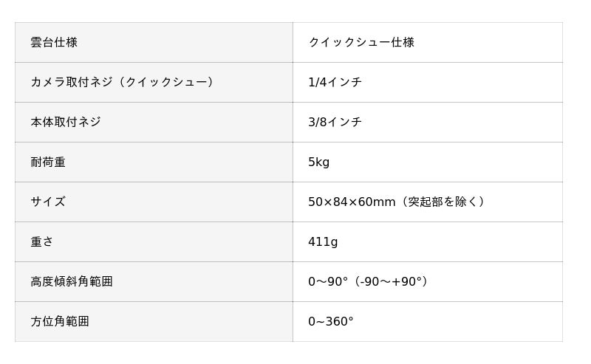Click the word インチ in 3/8 row
This screenshot has height=364, width=591.
tap(345, 122)
